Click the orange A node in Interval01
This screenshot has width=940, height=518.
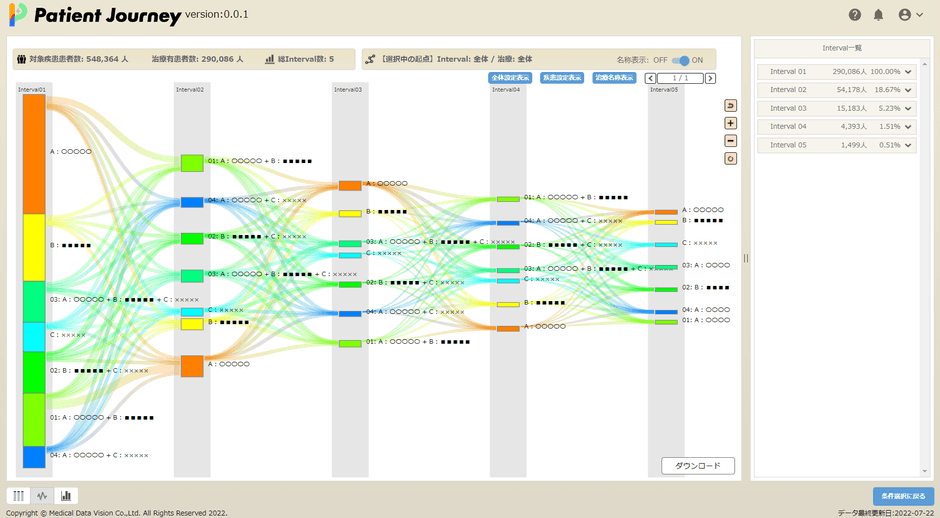coord(34,153)
